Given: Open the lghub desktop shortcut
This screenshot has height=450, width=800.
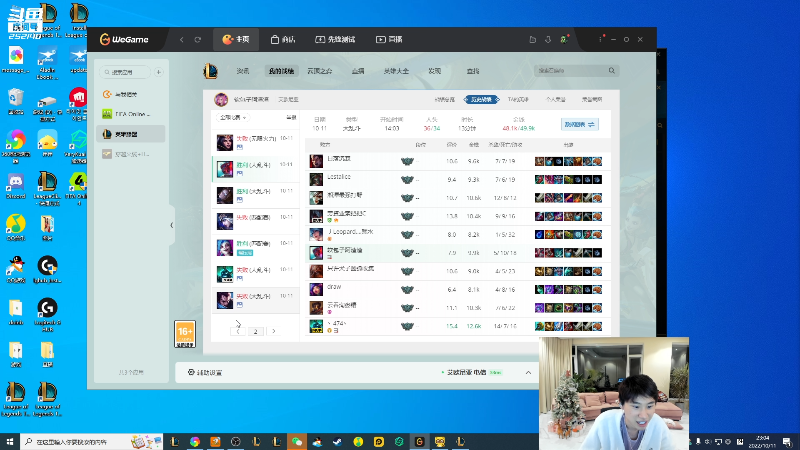Looking at the screenshot, I should [47, 270].
